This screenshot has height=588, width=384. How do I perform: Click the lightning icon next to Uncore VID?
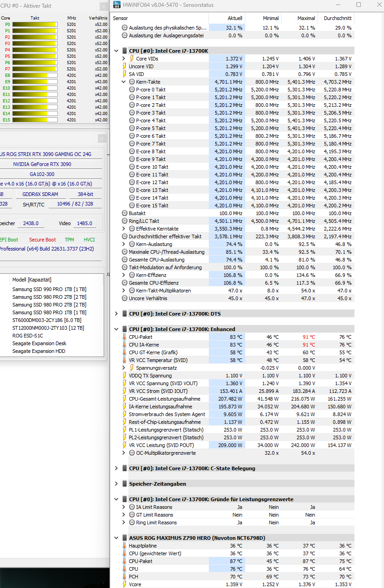pyautogui.click(x=125, y=66)
